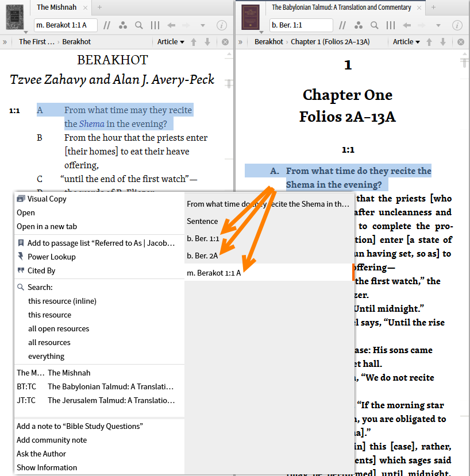Viewport: 470px width, 476px height.
Task: Toggle parallel resources icon in Talmud panel
Action: [342, 25]
